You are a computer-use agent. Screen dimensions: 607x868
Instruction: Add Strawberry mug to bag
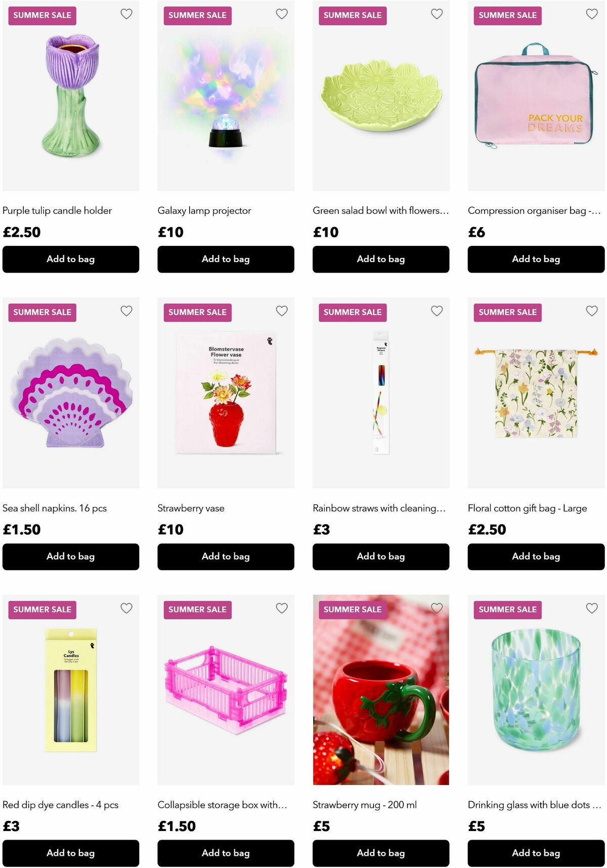pos(381,853)
